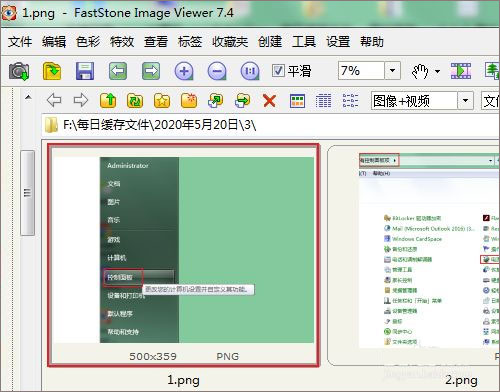Zoom in with the plus magnifier
500x392 pixels.
(x=184, y=71)
